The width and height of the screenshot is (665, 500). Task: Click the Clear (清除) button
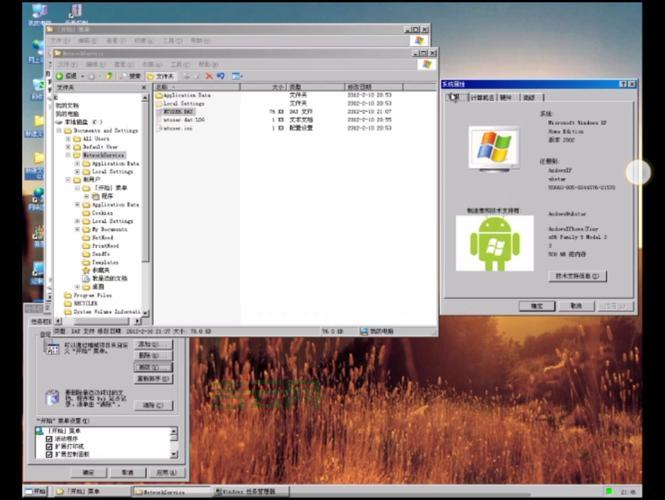pyautogui.click(x=153, y=405)
